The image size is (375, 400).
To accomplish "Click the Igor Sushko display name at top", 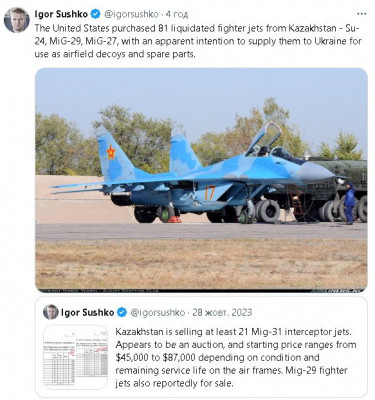I will [61, 14].
